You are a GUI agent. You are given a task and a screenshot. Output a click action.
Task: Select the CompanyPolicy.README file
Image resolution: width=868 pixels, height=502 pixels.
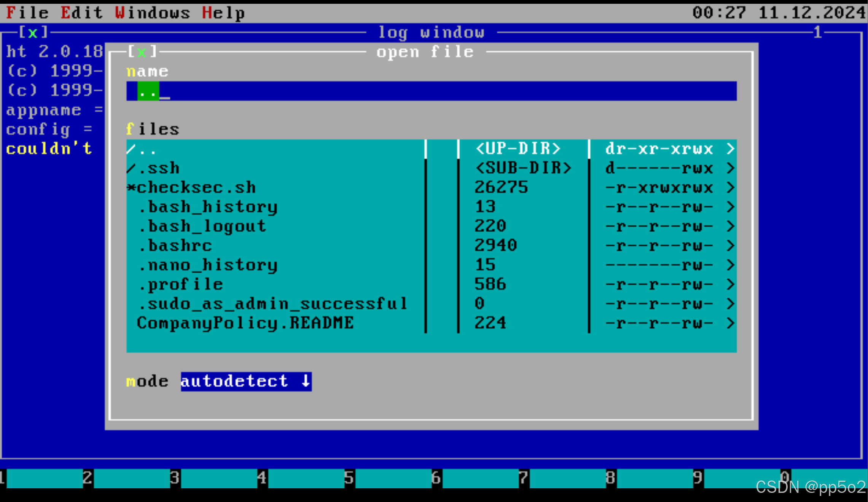click(x=245, y=323)
